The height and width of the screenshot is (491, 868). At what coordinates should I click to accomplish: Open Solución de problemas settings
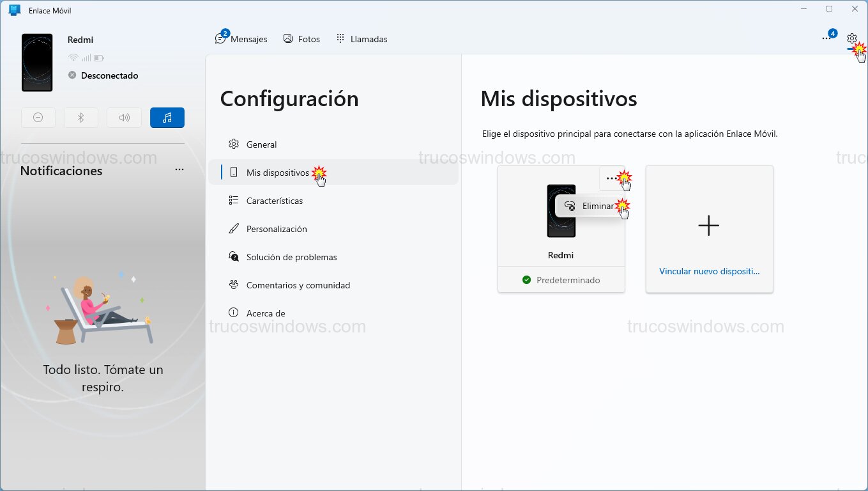291,257
